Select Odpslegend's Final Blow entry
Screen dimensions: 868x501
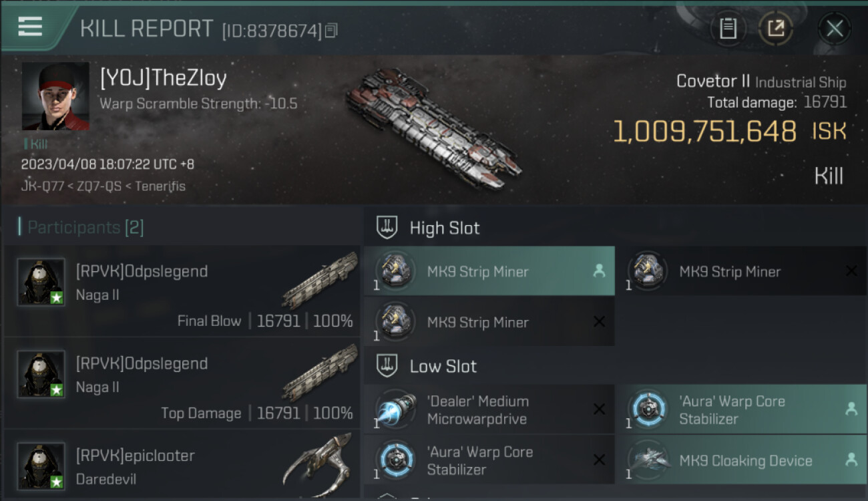(182, 291)
